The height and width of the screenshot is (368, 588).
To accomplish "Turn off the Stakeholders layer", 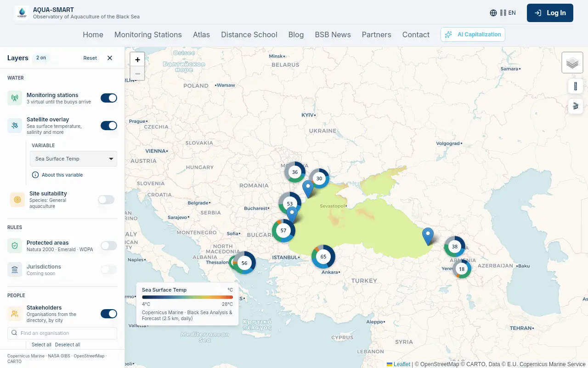I will [109, 314].
